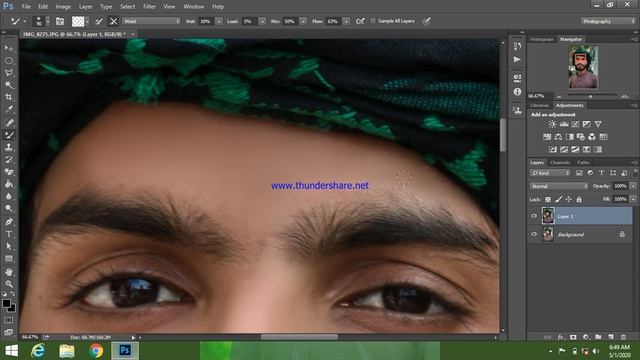640x360 pixels.
Task: Open the History panel icon
Action: [517, 47]
